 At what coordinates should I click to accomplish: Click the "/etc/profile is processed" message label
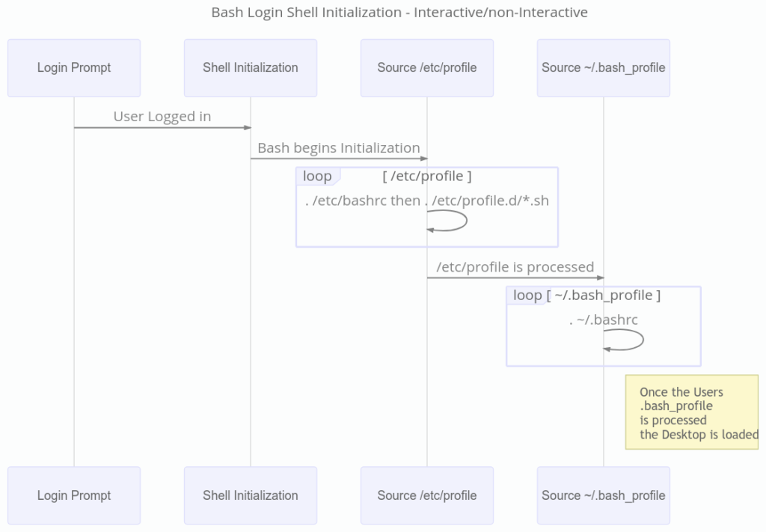(515, 267)
